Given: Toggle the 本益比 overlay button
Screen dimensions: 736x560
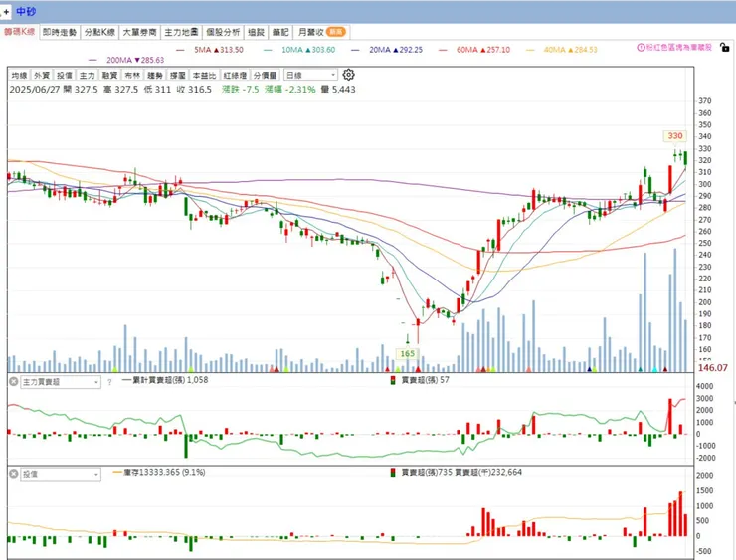Looking at the screenshot, I should click(204, 76).
